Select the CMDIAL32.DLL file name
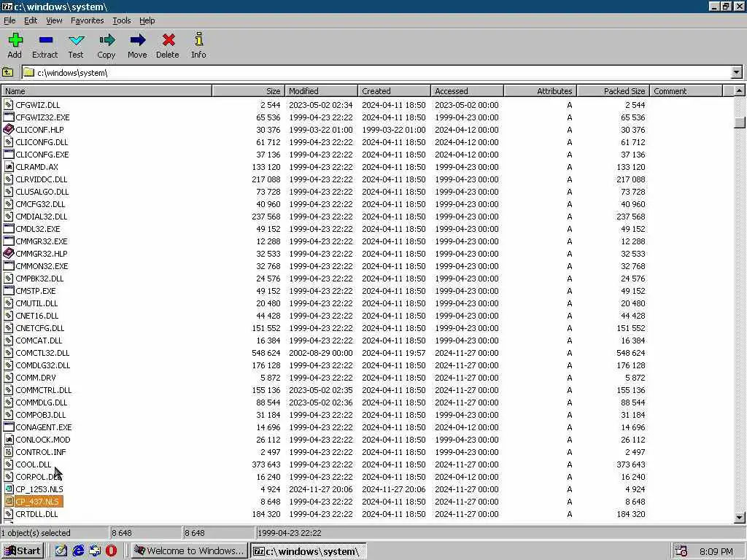Screen dimensions: 747x560 pyautogui.click(x=42, y=216)
